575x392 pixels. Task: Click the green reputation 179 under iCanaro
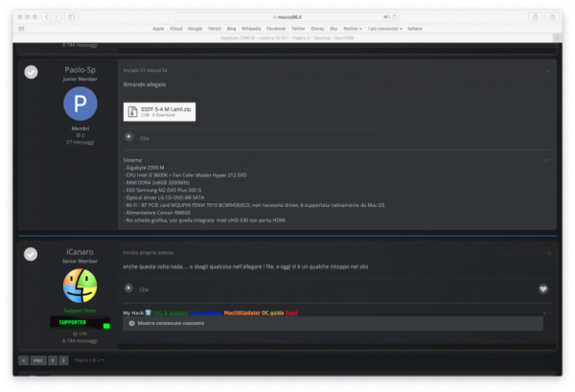(x=80, y=334)
